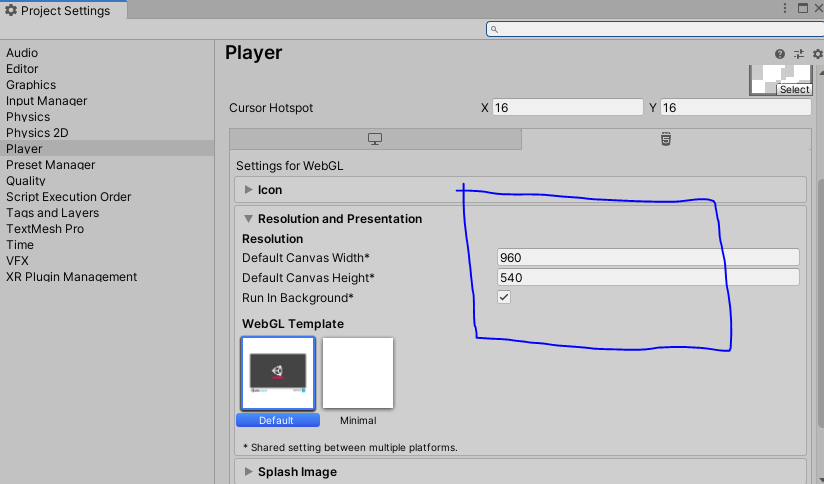
Task: Maximize the Project Settings window
Action: coord(802,8)
